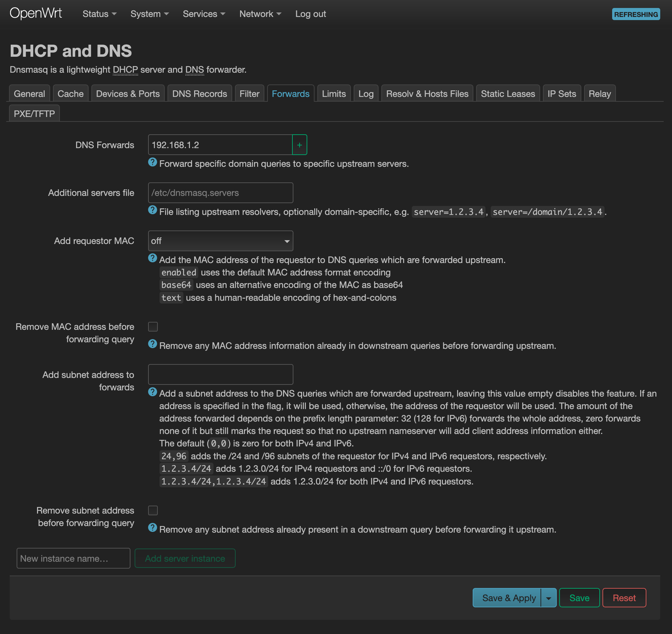Switch to the Log tab

click(366, 94)
